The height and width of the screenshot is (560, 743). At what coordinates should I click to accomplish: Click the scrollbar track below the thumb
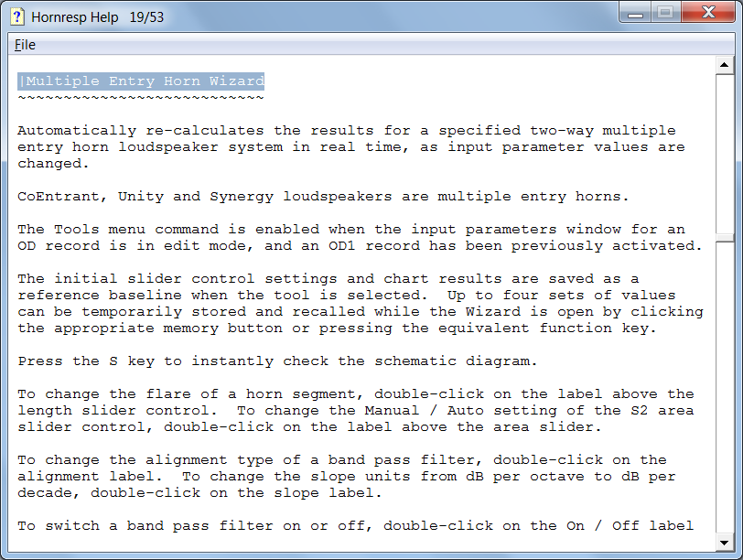tap(724, 388)
